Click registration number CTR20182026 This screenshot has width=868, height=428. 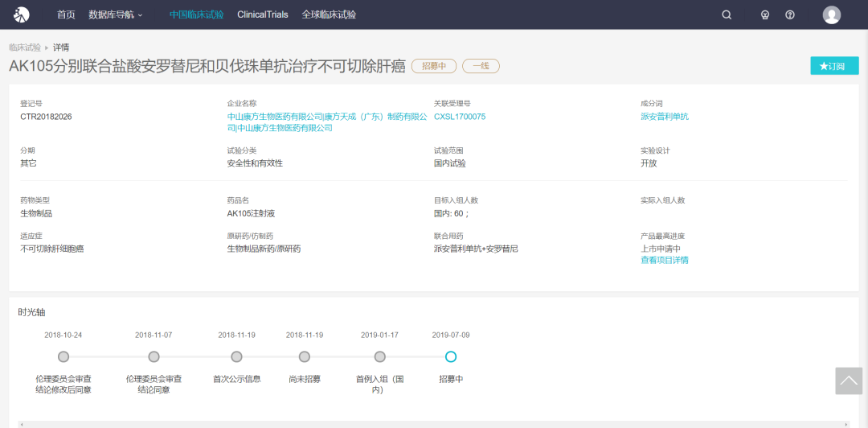point(46,117)
